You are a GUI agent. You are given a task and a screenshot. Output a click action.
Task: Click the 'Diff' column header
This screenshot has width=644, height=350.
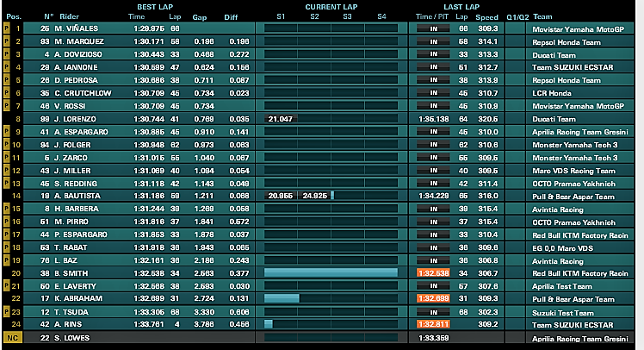point(231,17)
